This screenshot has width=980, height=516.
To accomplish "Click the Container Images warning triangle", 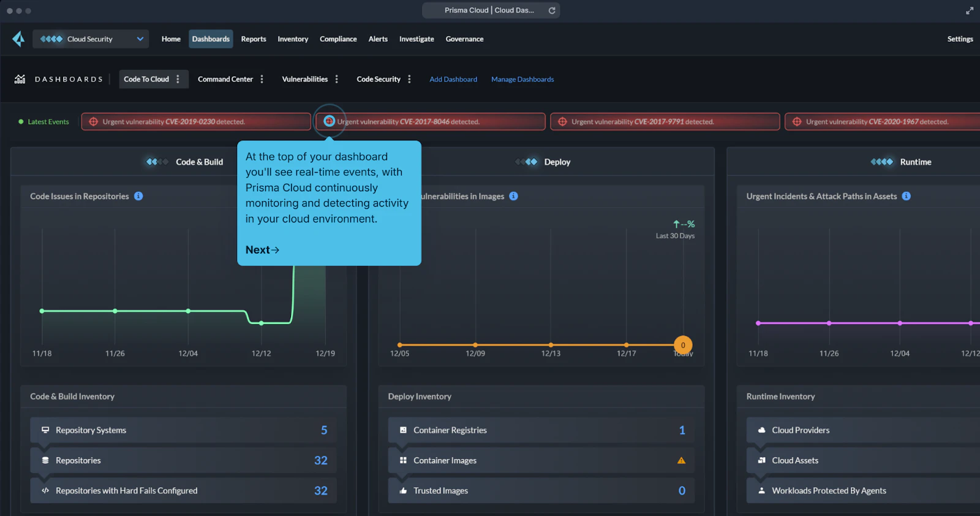I will tap(681, 460).
